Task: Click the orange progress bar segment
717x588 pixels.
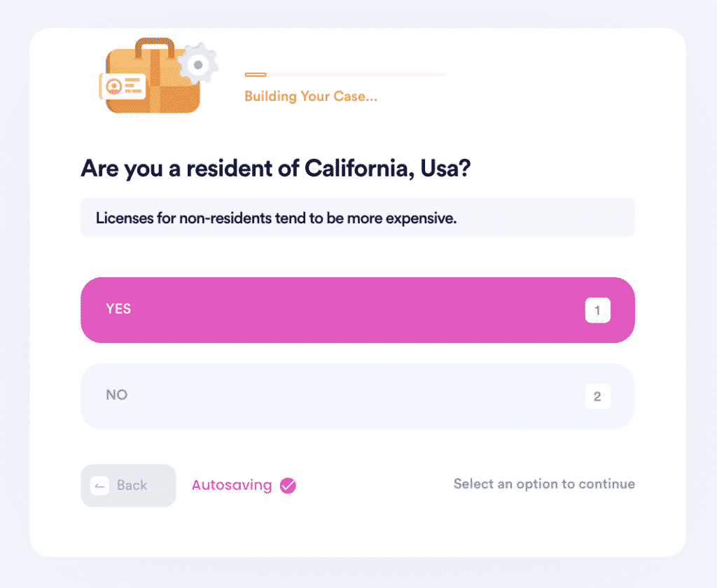Action: [x=256, y=74]
